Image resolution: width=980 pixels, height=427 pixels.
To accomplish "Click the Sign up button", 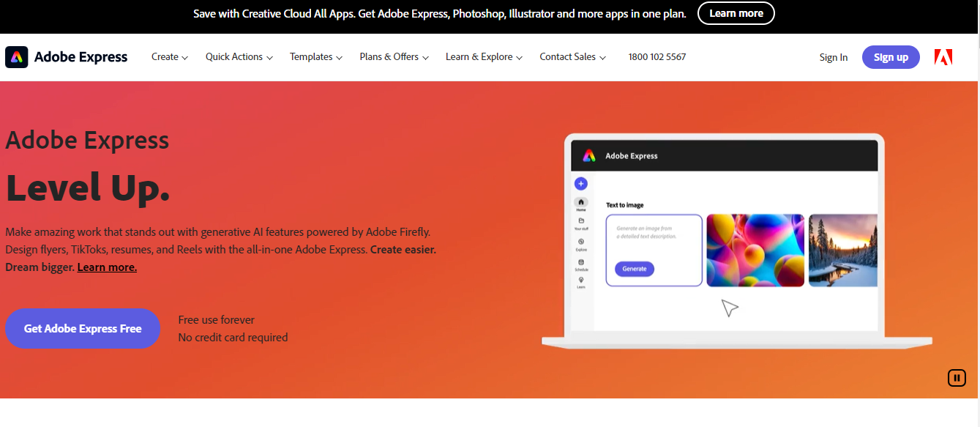I will [891, 57].
